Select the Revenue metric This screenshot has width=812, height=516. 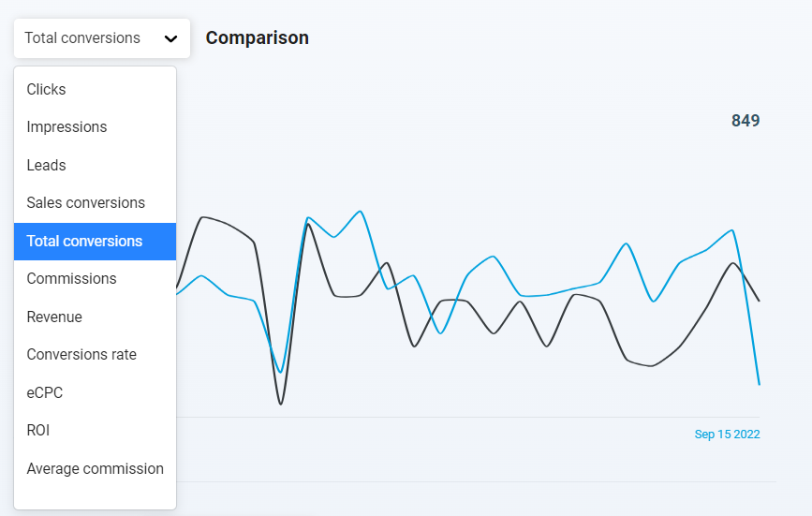coord(95,317)
